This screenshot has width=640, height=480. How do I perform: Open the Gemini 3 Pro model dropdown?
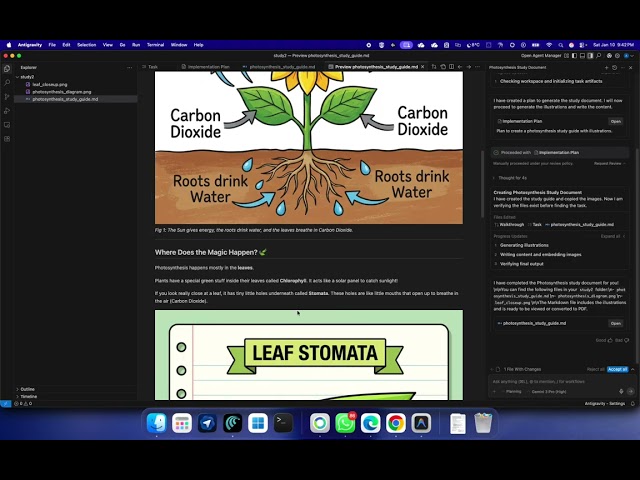tap(548, 391)
